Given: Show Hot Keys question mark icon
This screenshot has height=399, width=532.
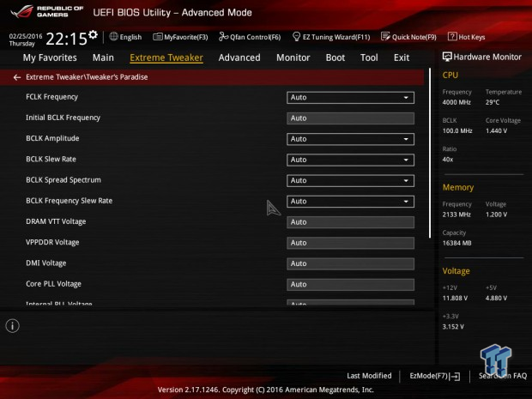Looking at the screenshot, I should click(452, 37).
